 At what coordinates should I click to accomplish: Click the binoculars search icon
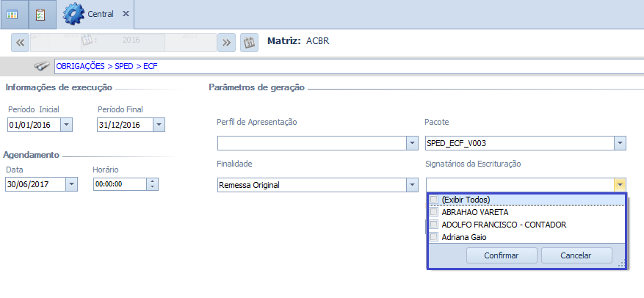click(43, 66)
